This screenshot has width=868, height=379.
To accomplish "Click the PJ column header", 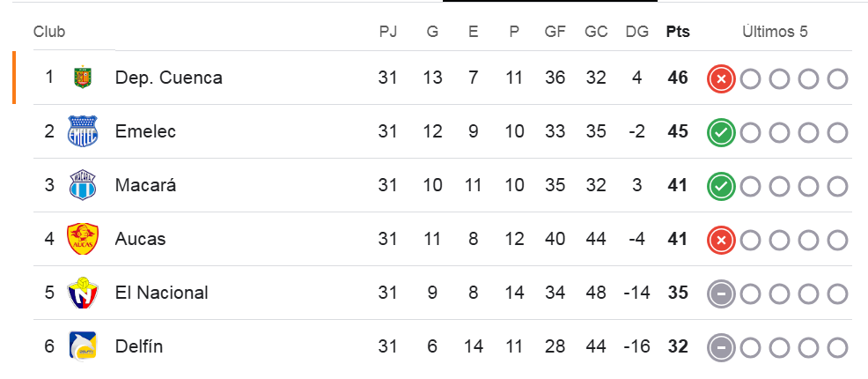I will point(388,32).
